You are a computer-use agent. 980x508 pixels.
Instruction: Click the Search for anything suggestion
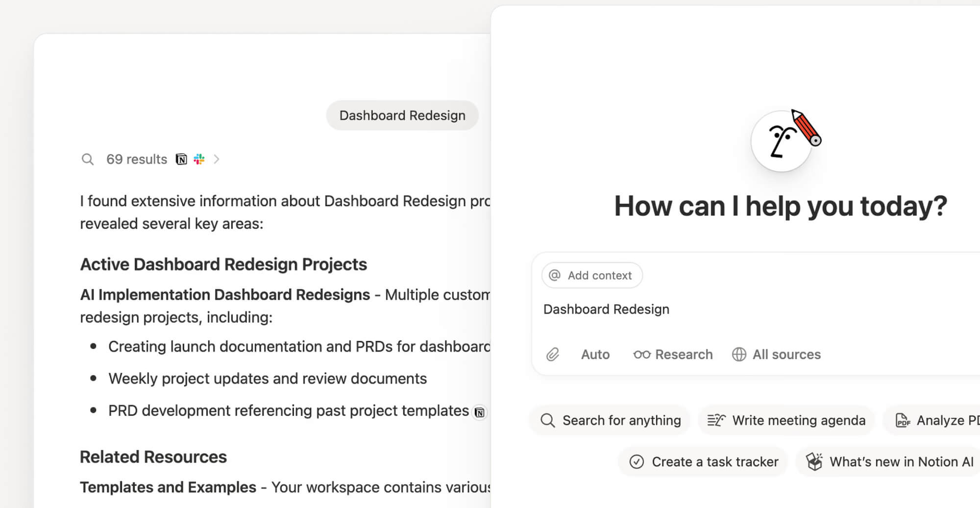coord(609,420)
